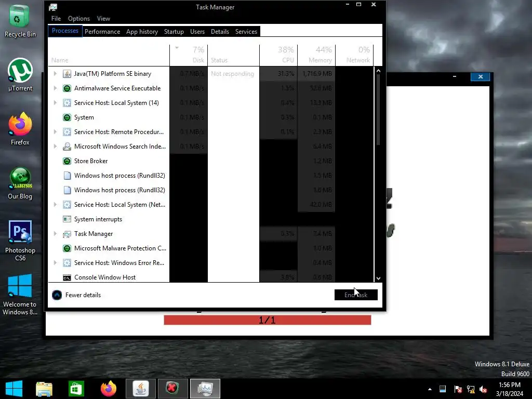Click the Windows Start button
Image resolution: width=532 pixels, height=399 pixels.
(x=14, y=389)
